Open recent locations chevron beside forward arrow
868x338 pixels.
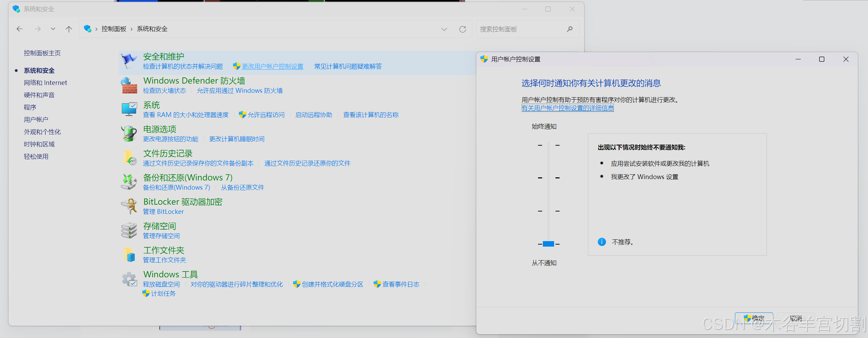(53, 29)
